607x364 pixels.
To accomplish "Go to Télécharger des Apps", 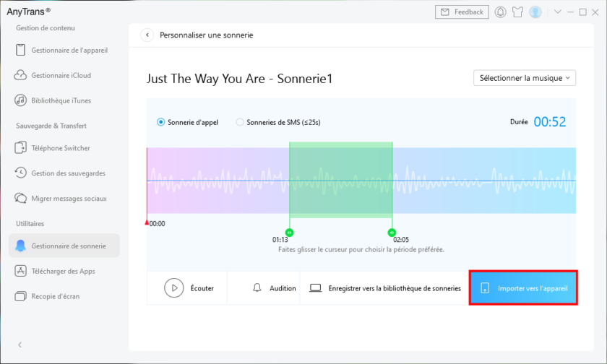I will pos(63,271).
